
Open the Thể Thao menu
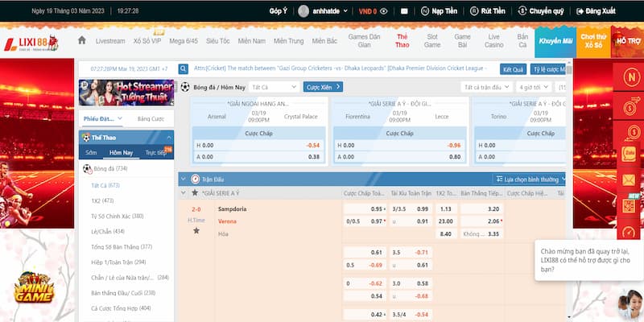pyautogui.click(x=402, y=41)
